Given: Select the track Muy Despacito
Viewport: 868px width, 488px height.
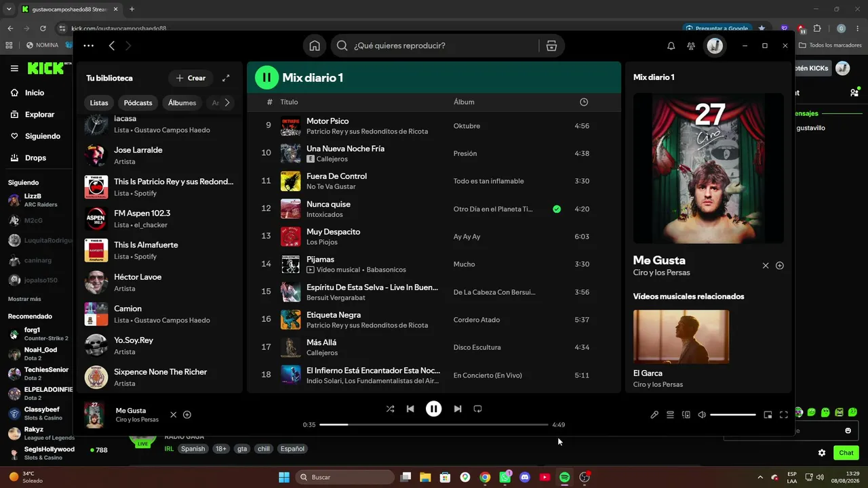Looking at the screenshot, I should click(x=434, y=237).
